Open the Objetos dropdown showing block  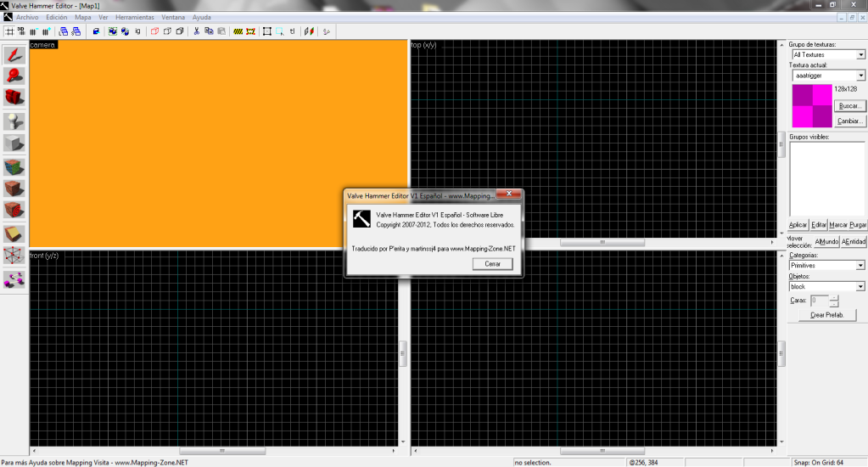pos(826,287)
